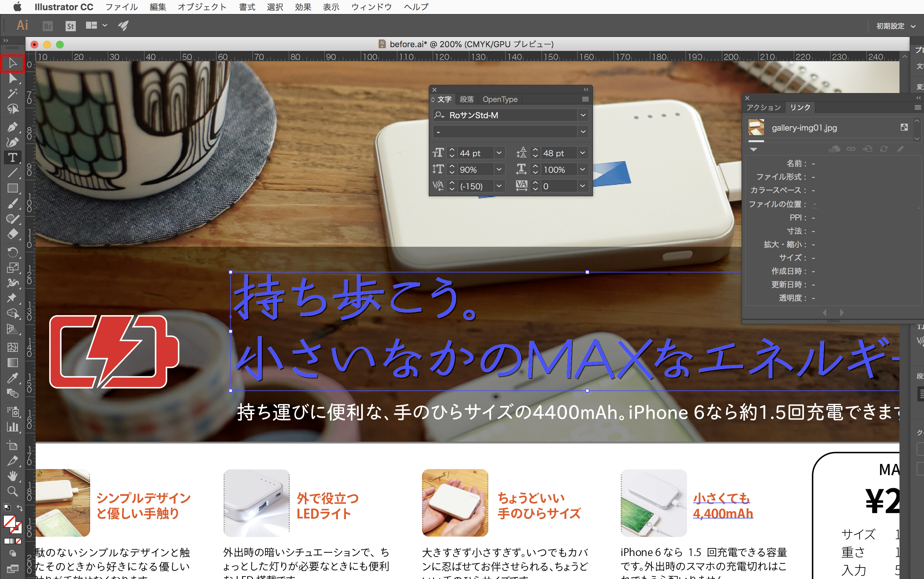Expand the 初期設定 workspace switcher
The height and width of the screenshot is (579, 924).
(x=913, y=26)
